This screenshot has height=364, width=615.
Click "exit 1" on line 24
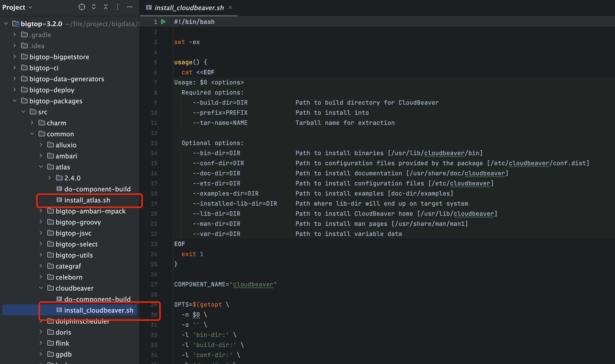pyautogui.click(x=193, y=254)
